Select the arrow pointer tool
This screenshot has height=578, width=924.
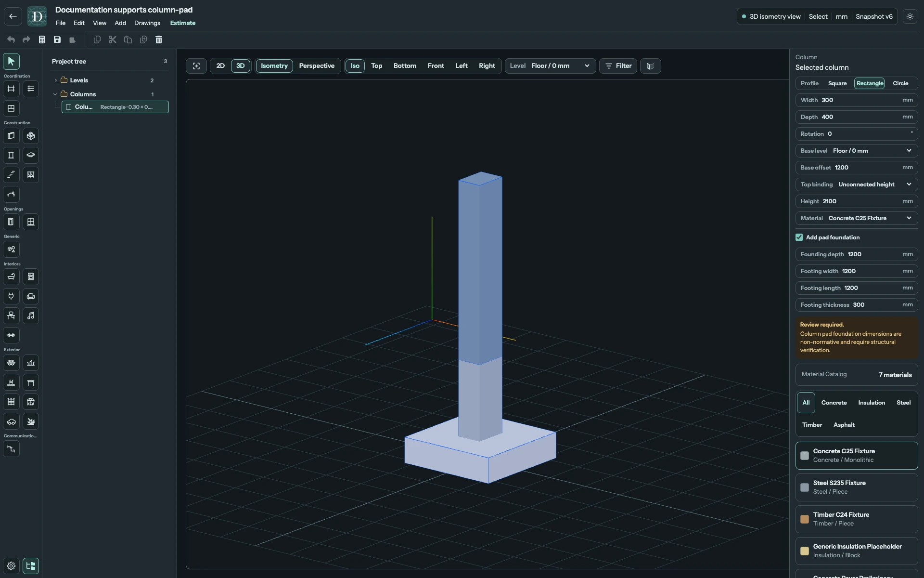[x=11, y=61]
